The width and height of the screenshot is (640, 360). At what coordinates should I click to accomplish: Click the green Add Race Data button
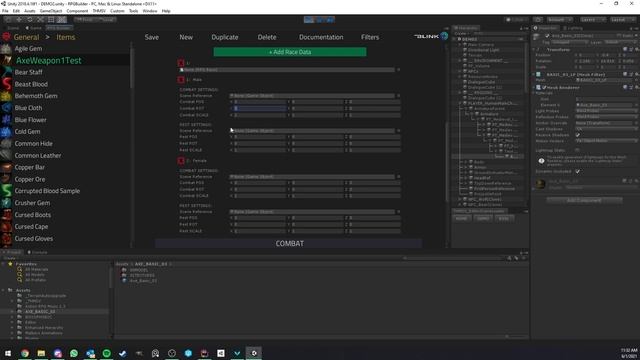click(290, 52)
